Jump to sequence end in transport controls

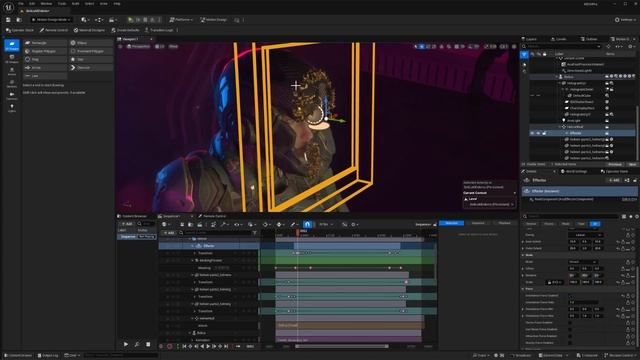(227, 346)
